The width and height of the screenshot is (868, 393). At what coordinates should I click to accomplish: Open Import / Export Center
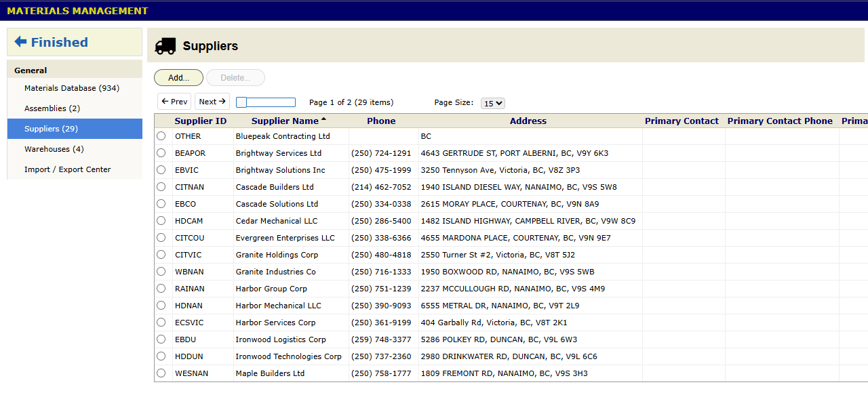tap(75, 169)
